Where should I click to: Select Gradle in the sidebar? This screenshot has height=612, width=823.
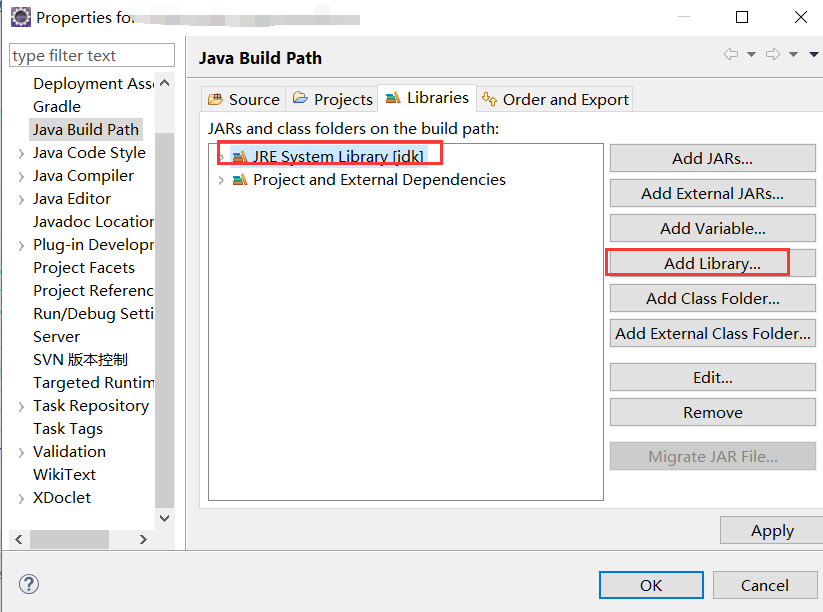(x=57, y=107)
